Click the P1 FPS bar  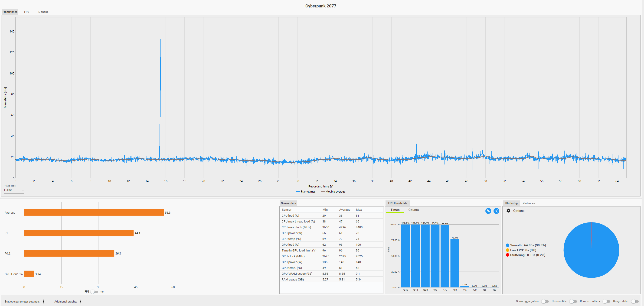[x=79, y=233]
